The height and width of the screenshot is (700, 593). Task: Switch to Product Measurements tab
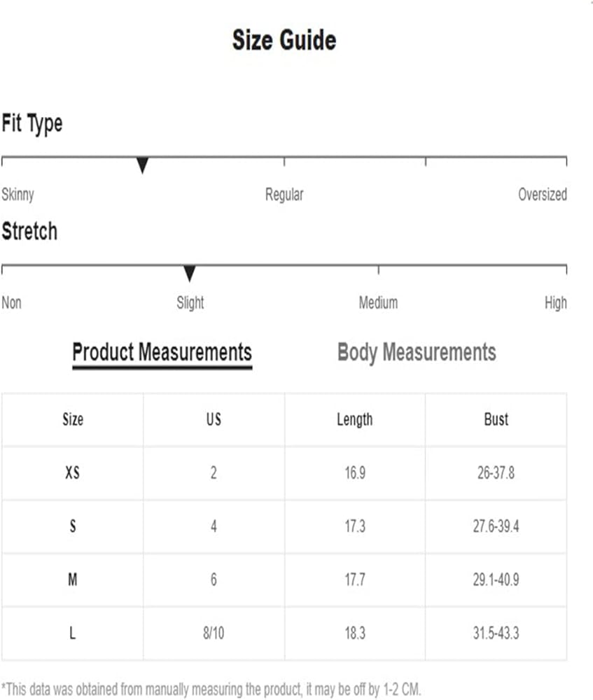pyautogui.click(x=162, y=351)
